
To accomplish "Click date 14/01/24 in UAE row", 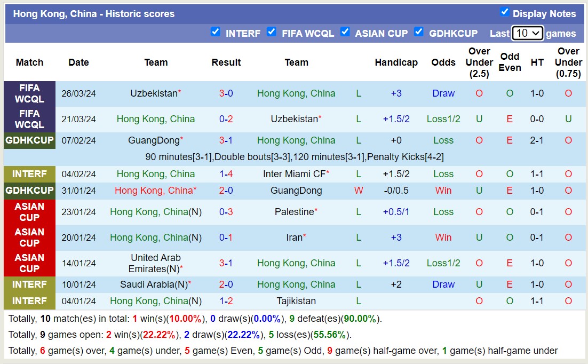I will click(x=79, y=263).
